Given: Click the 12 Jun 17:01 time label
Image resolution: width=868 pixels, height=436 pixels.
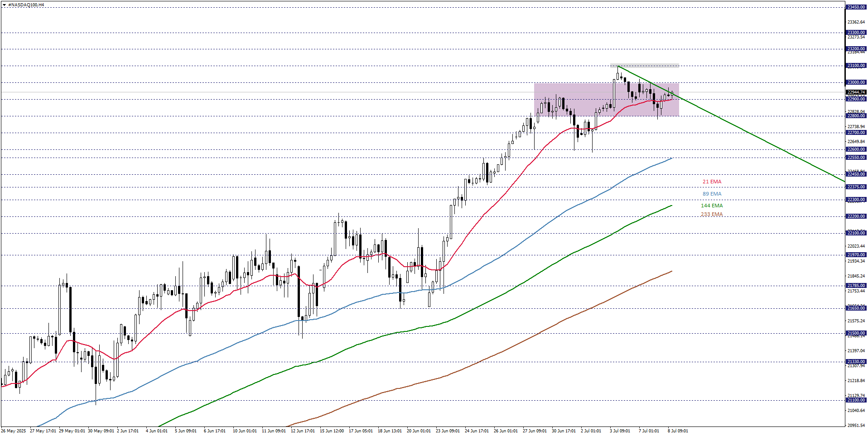Looking at the screenshot, I should (x=303, y=431).
